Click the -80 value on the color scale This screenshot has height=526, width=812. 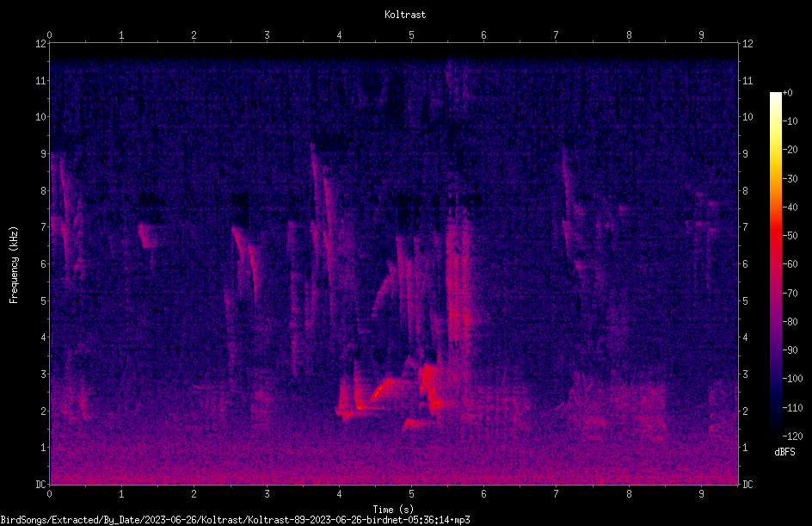(790, 322)
